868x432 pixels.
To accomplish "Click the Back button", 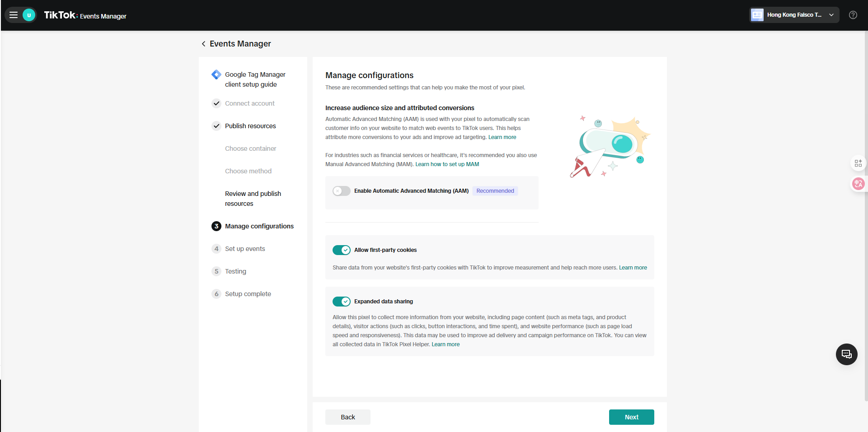I will (x=347, y=417).
